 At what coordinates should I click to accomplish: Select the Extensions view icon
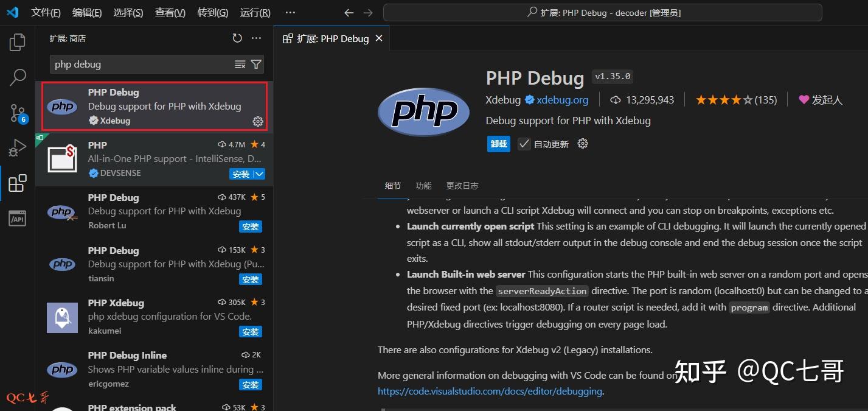coord(18,183)
